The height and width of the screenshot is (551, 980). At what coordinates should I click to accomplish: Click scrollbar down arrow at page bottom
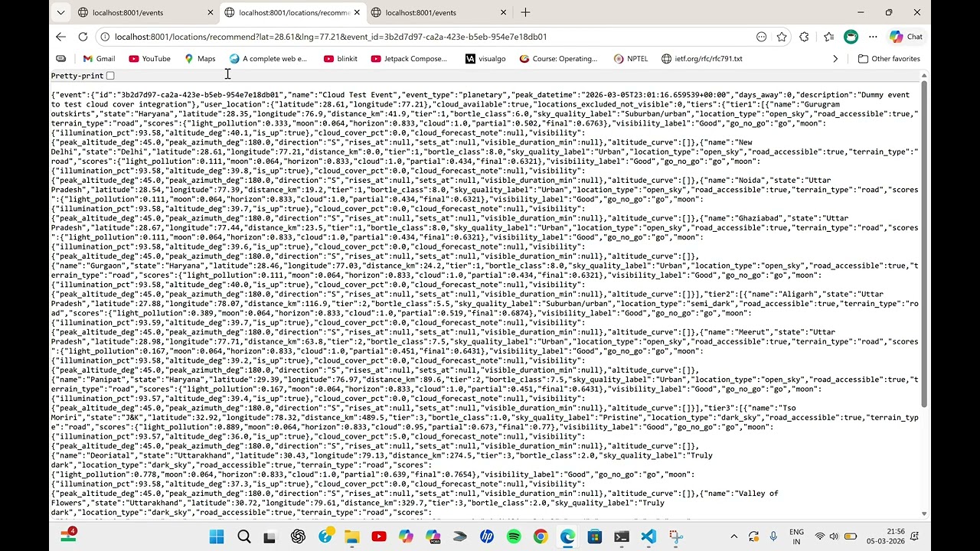[x=924, y=514]
